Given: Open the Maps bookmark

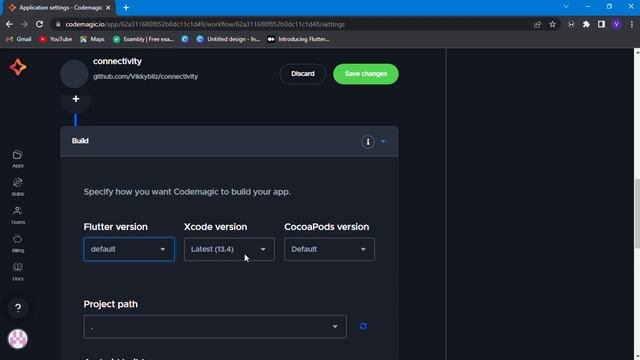Looking at the screenshot, I should click(x=92, y=39).
